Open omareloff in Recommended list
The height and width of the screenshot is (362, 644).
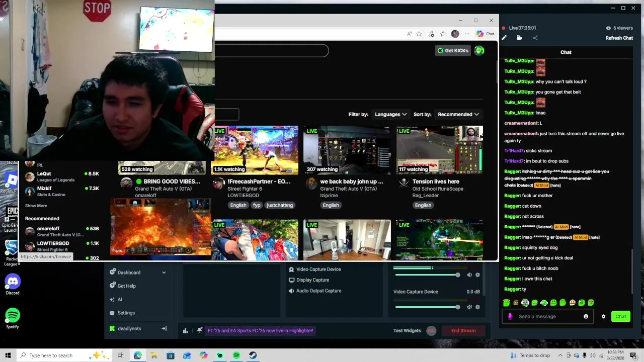[62, 231]
